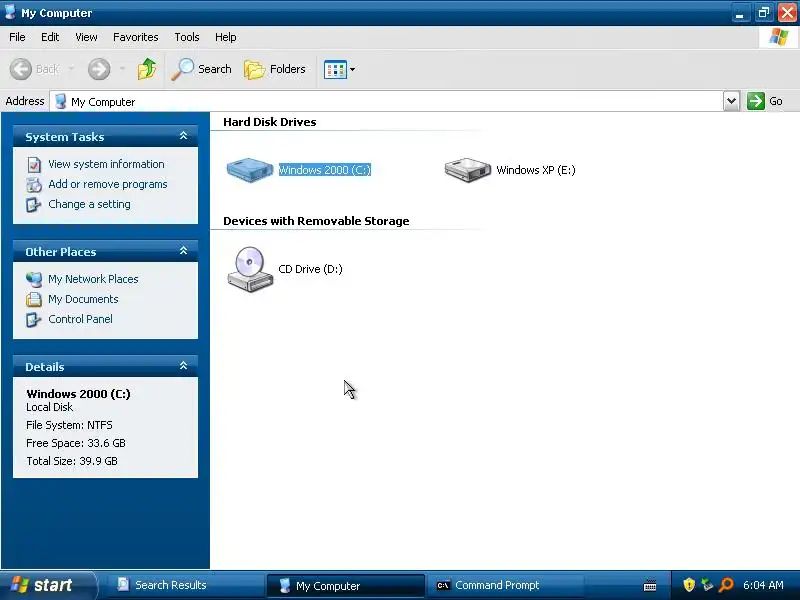This screenshot has width=800, height=600.
Task: Click the Windows XP (E:) drive label
Action: click(x=536, y=170)
